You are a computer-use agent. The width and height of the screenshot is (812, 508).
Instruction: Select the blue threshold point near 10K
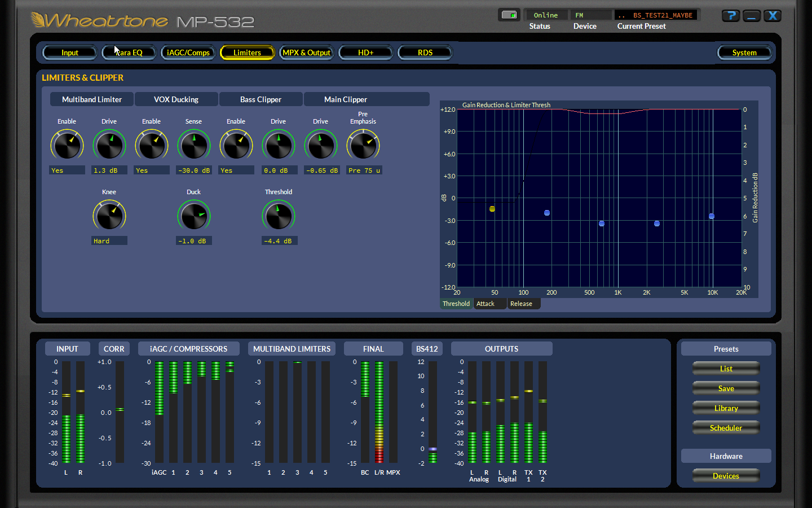pos(712,216)
